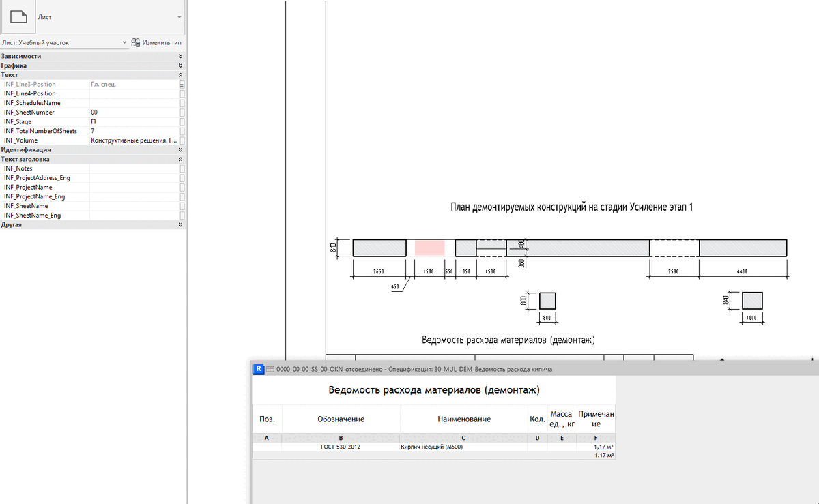This screenshot has width=819, height=504.
Task: Click associate button for INF_Stage
Action: (182, 121)
